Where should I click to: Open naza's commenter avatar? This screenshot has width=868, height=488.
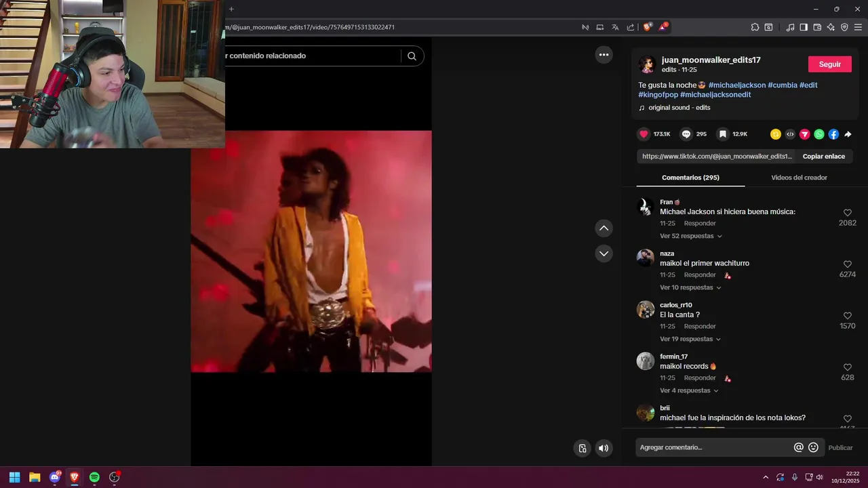646,258
